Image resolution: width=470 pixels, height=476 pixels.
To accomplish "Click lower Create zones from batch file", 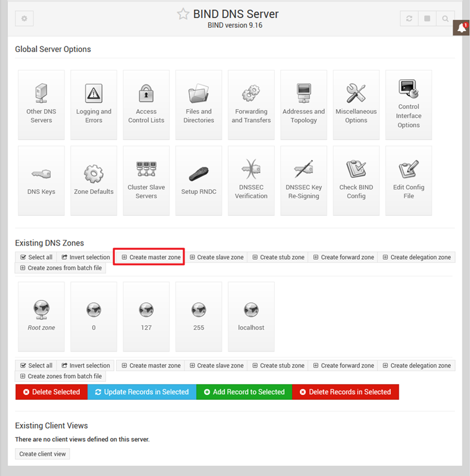I will [x=61, y=376].
